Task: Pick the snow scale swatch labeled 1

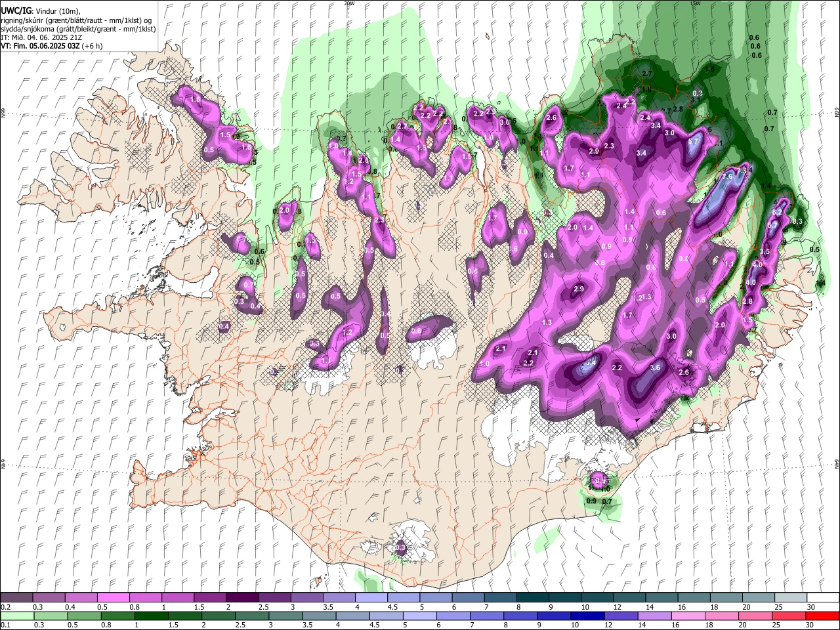Action: click(x=177, y=598)
